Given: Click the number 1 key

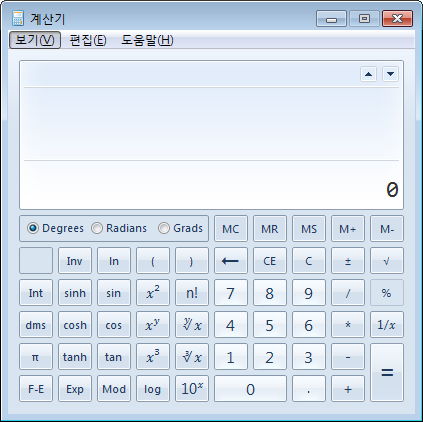Looking at the screenshot, I should click(231, 357).
